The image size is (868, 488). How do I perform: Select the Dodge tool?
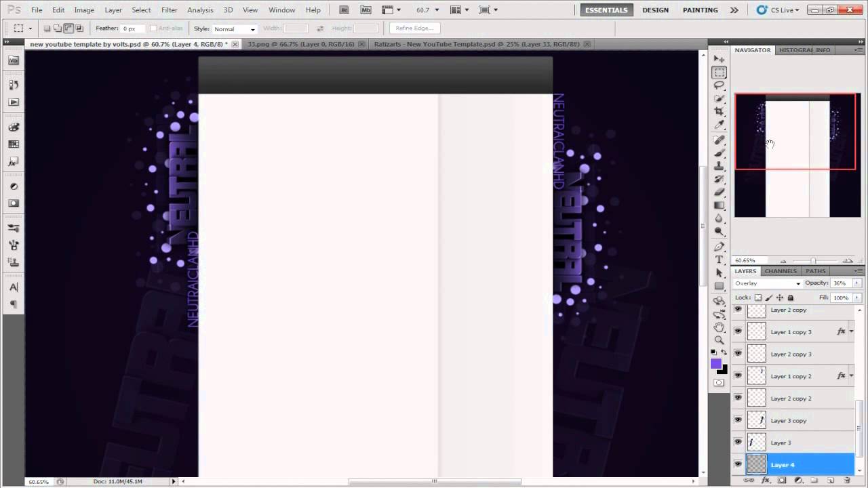[x=719, y=232]
